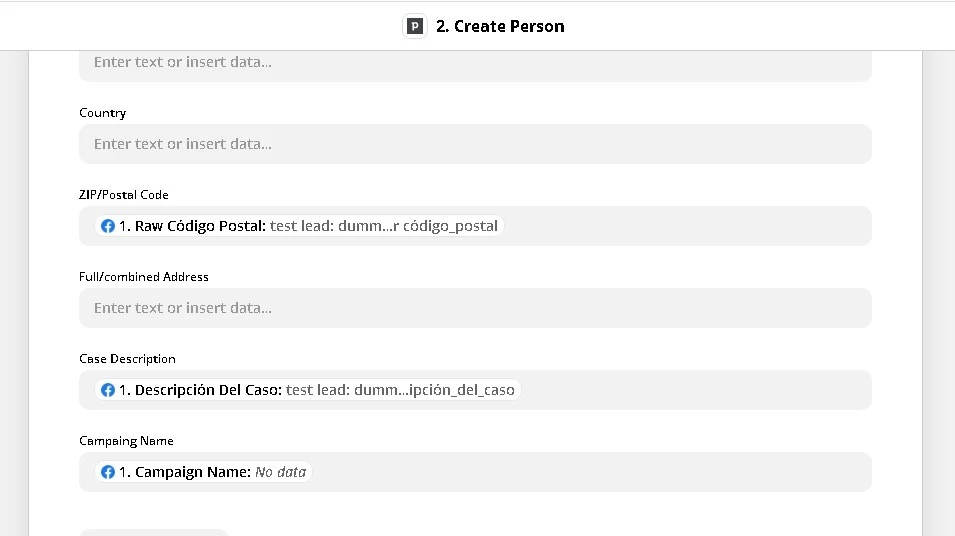
Task: Click the Campaing Name field label
Action: (x=126, y=441)
